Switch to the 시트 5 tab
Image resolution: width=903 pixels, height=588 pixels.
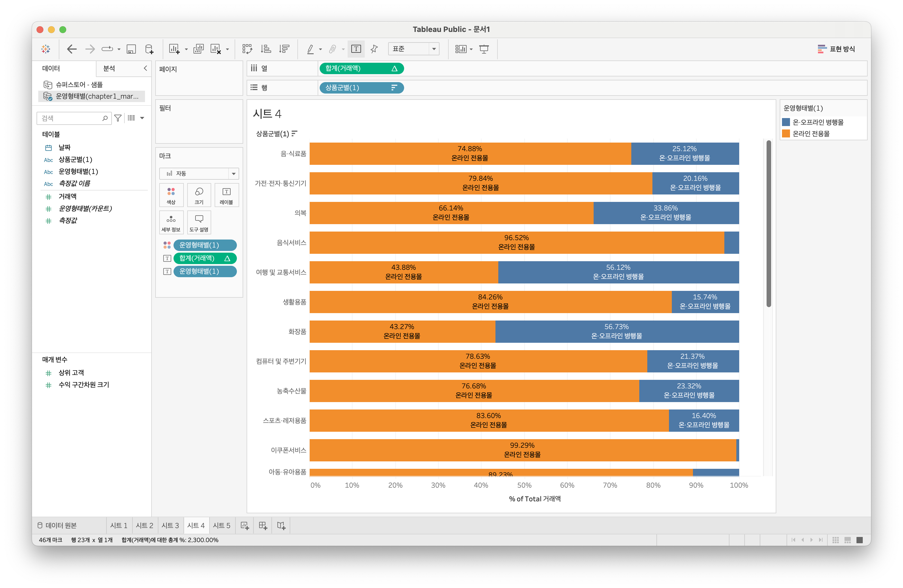[221, 526]
